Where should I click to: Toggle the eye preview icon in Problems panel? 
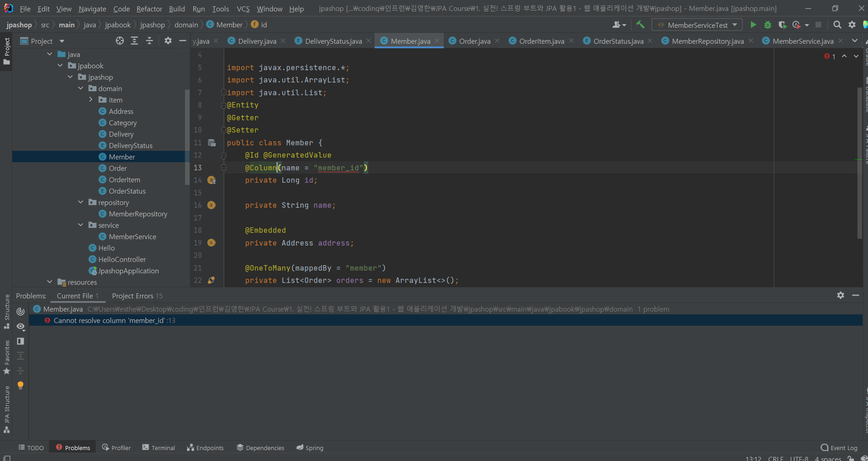[21, 327]
